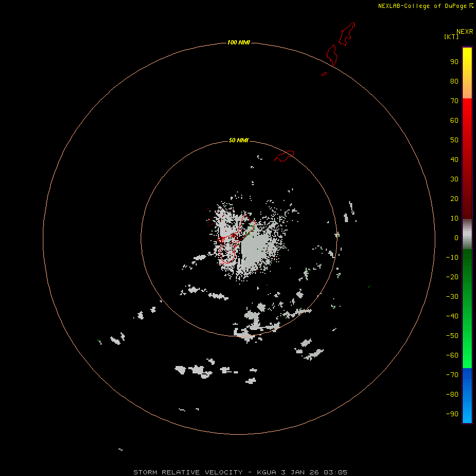The width and height of the screenshot is (476, 476).
Task: Click the Guam island outline at radar center
Action: click(236, 239)
